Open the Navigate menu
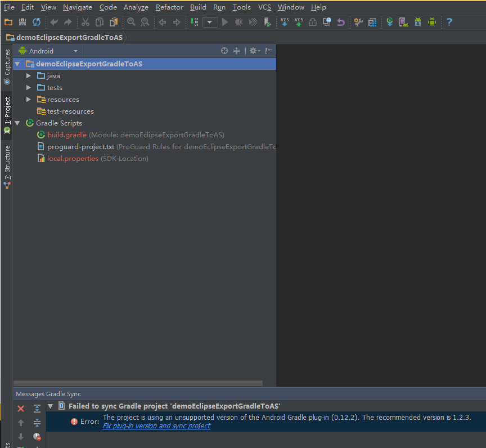 [78, 7]
